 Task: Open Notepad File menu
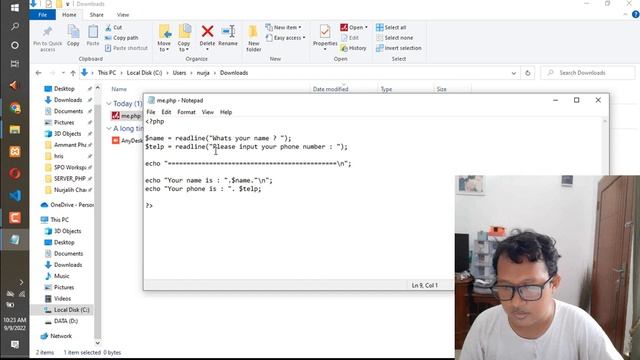151,112
